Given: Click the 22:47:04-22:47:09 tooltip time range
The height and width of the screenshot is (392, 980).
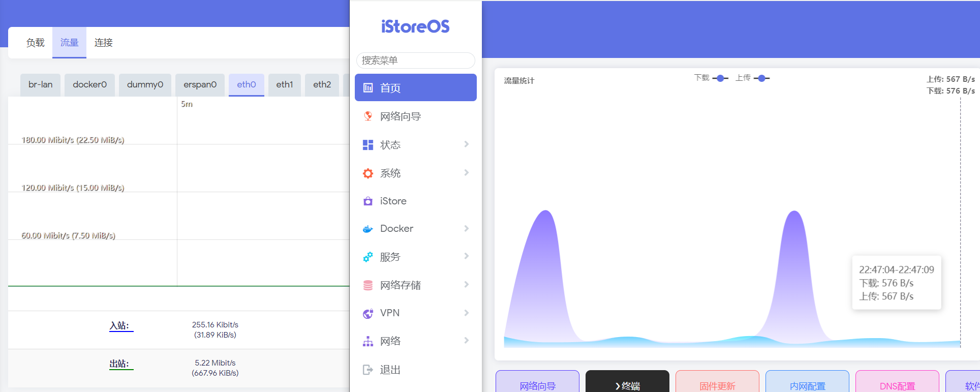Looking at the screenshot, I should click(x=897, y=270).
